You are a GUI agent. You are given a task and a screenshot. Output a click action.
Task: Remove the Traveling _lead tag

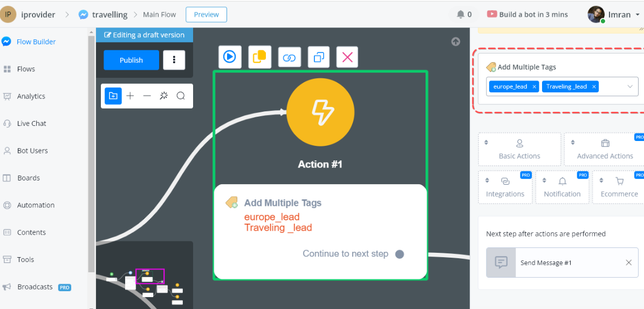594,86
